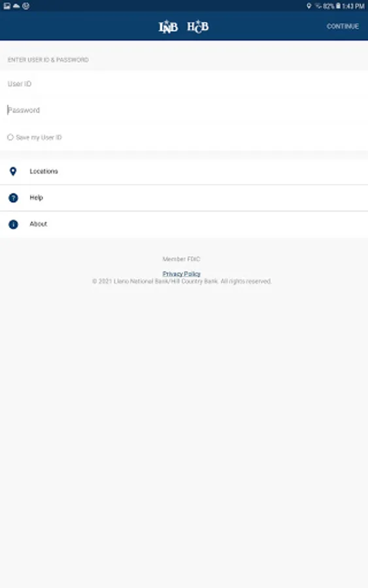
Task: Tap the HCB logo in header
Action: (197, 27)
